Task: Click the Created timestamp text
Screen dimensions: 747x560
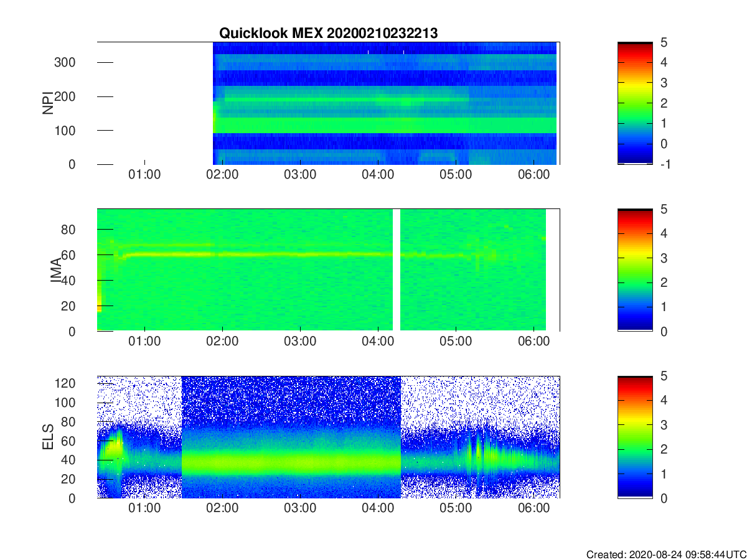Action: pos(665,554)
